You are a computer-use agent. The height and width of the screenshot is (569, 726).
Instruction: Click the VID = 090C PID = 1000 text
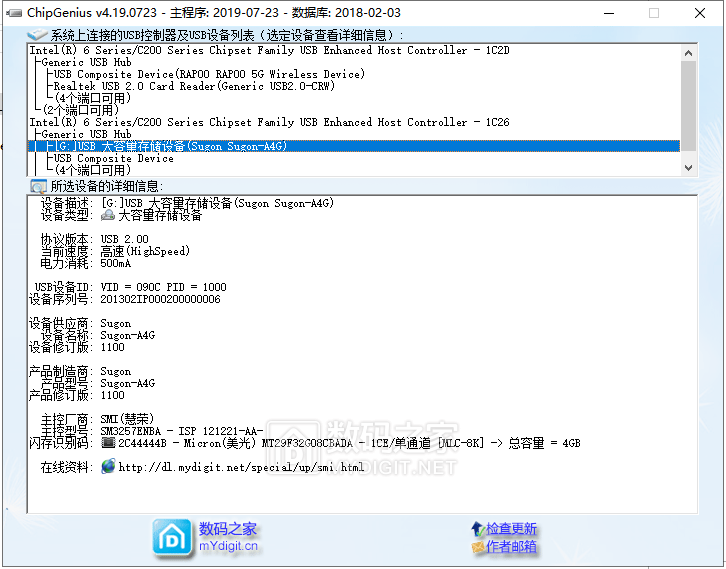[163, 287]
